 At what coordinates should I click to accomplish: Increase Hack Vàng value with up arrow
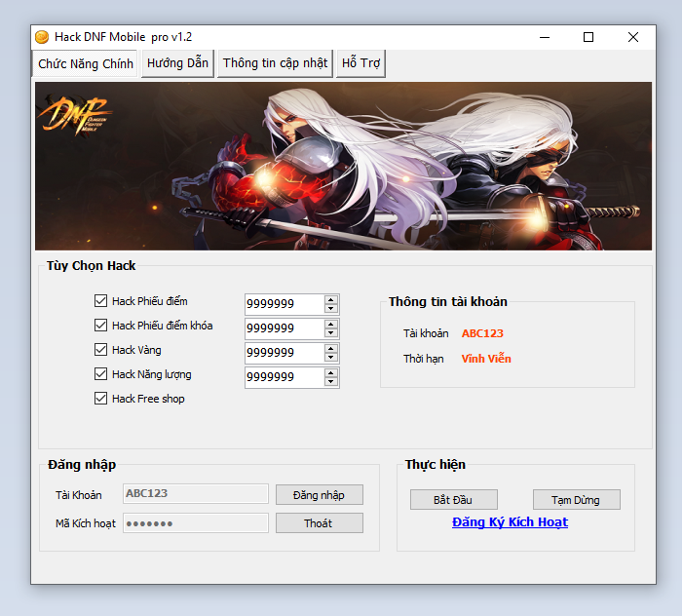coord(331,348)
